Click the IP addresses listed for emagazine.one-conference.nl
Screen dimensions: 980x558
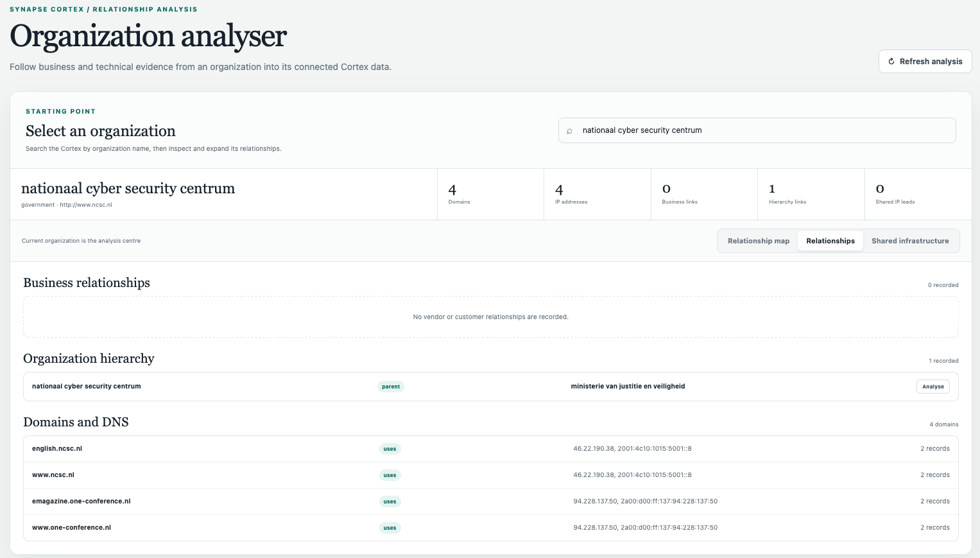(645, 501)
